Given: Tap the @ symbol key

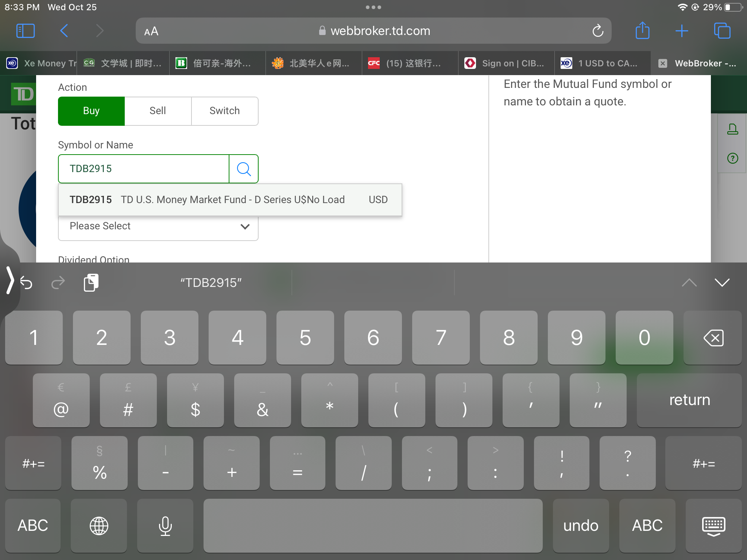Looking at the screenshot, I should click(61, 400).
